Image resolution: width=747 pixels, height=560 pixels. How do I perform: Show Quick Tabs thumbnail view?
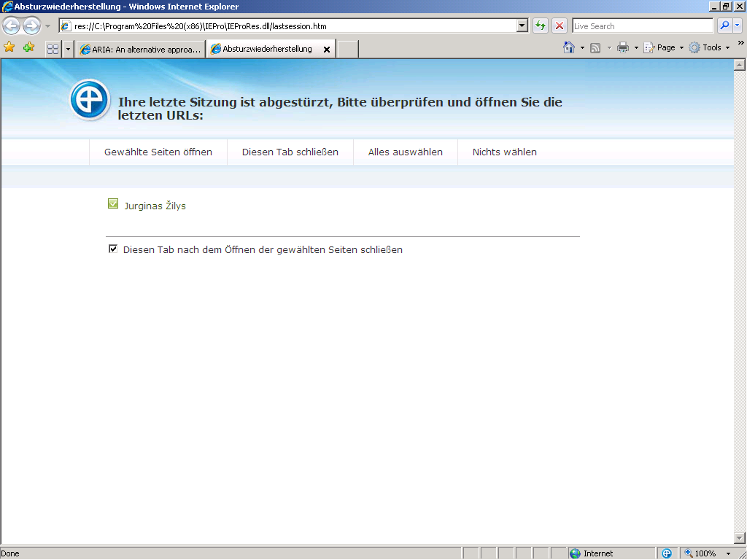point(53,49)
